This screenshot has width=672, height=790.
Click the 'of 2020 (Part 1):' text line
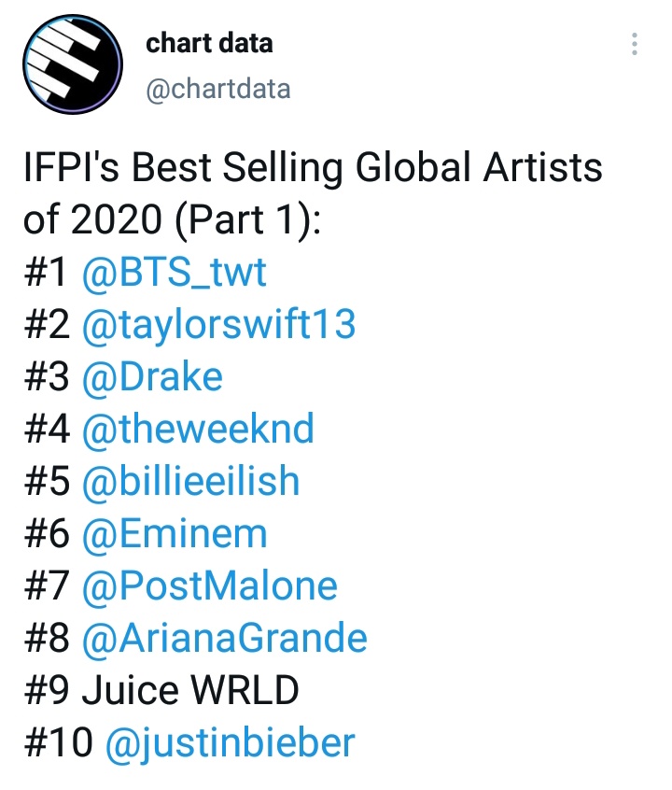pos(172,220)
